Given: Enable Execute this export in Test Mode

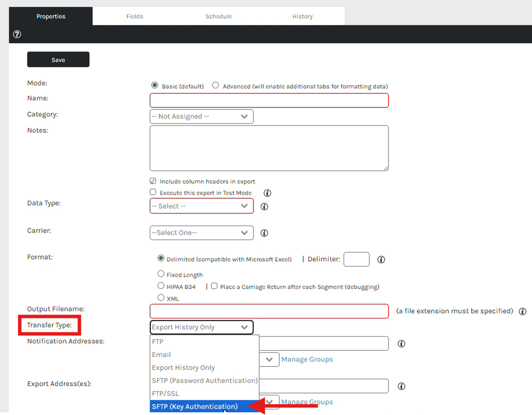Looking at the screenshot, I should pyautogui.click(x=153, y=192).
